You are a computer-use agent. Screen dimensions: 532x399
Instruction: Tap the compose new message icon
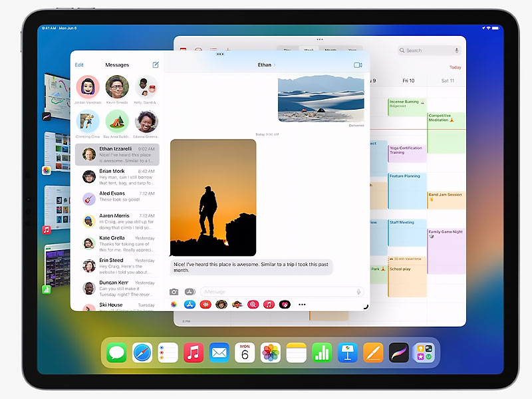[x=156, y=65]
